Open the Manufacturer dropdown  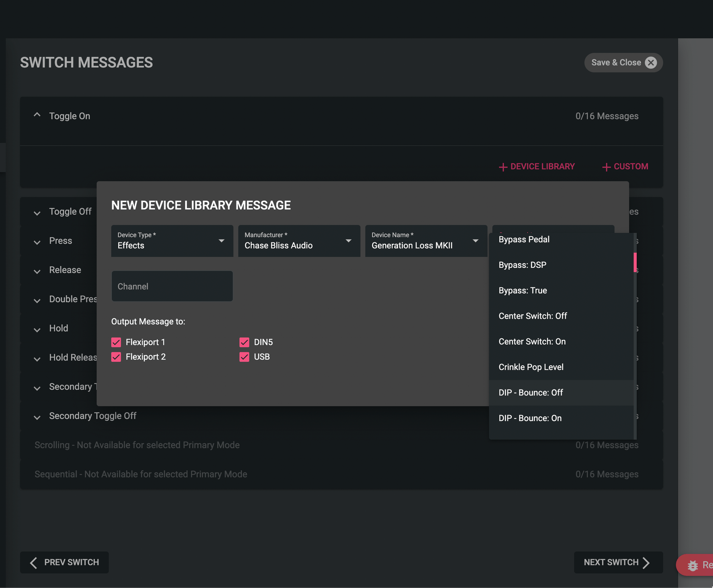(x=299, y=241)
